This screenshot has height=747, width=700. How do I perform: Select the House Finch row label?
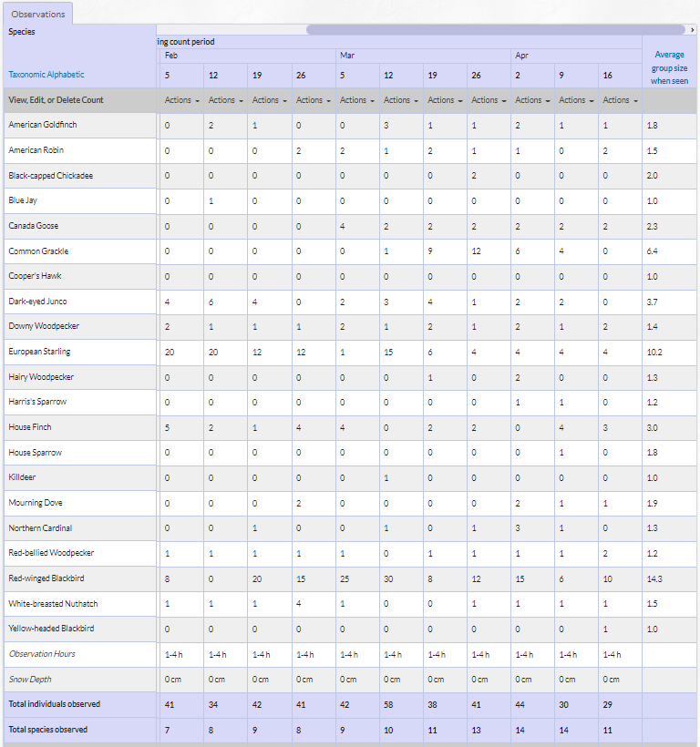tap(29, 427)
